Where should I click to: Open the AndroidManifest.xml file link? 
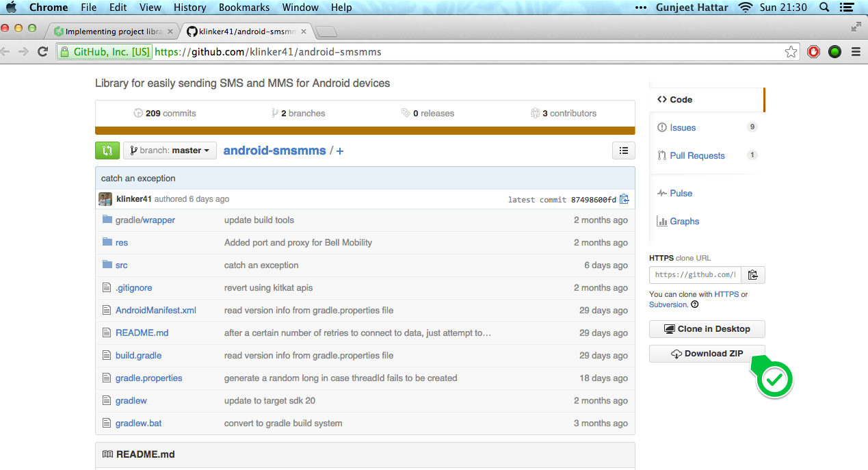[x=156, y=311]
